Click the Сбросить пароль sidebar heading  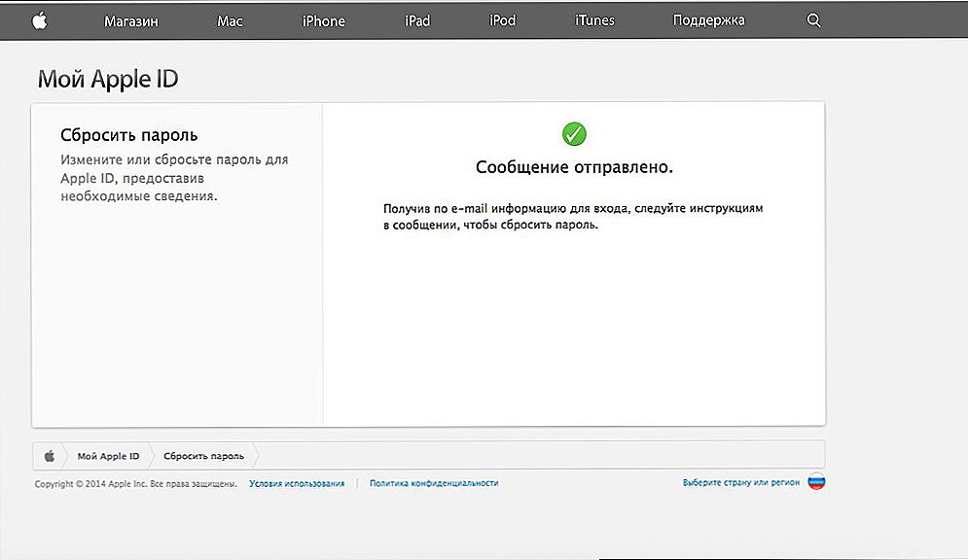(x=129, y=135)
